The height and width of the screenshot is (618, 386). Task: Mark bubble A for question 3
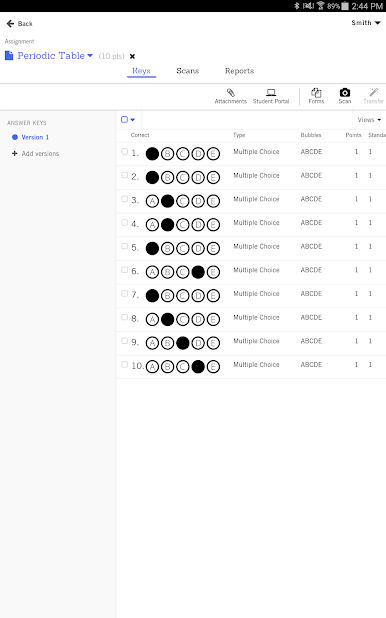tap(152, 201)
